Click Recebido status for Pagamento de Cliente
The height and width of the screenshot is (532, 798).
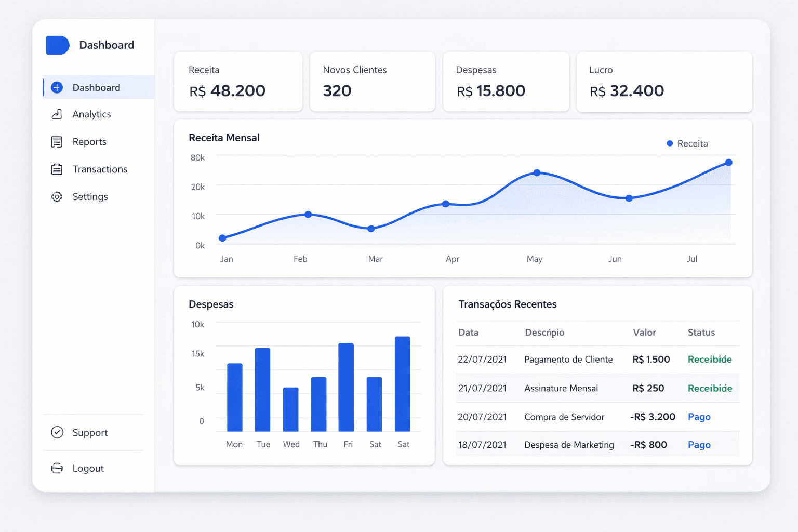tap(709, 359)
